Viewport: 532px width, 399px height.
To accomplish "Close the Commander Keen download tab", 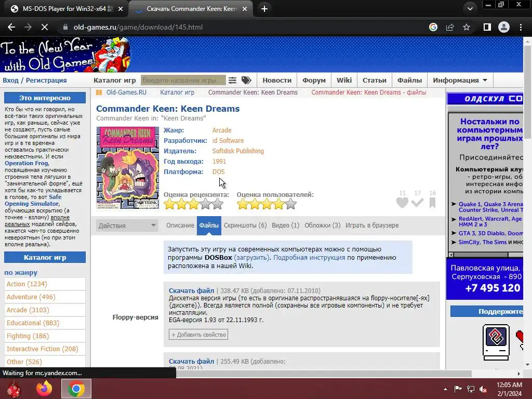I will click(x=245, y=9).
